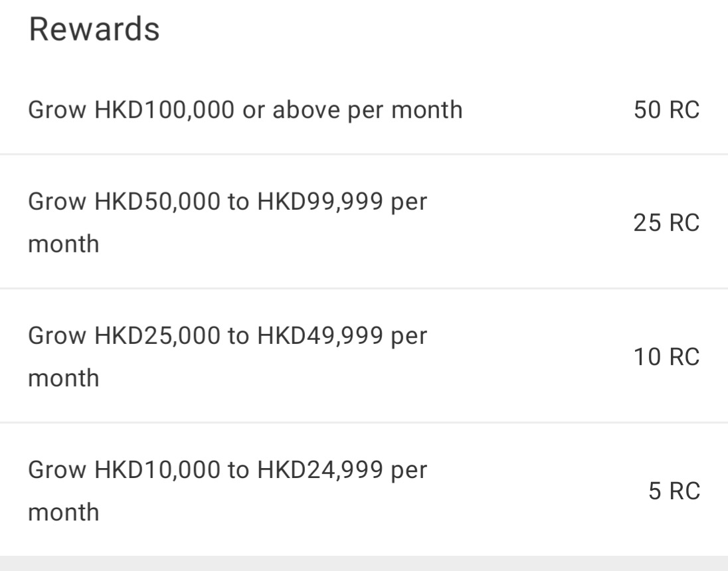Screen dimensions: 728x571
Task: Click the HKD49,999 upper limit text
Action: [320, 336]
